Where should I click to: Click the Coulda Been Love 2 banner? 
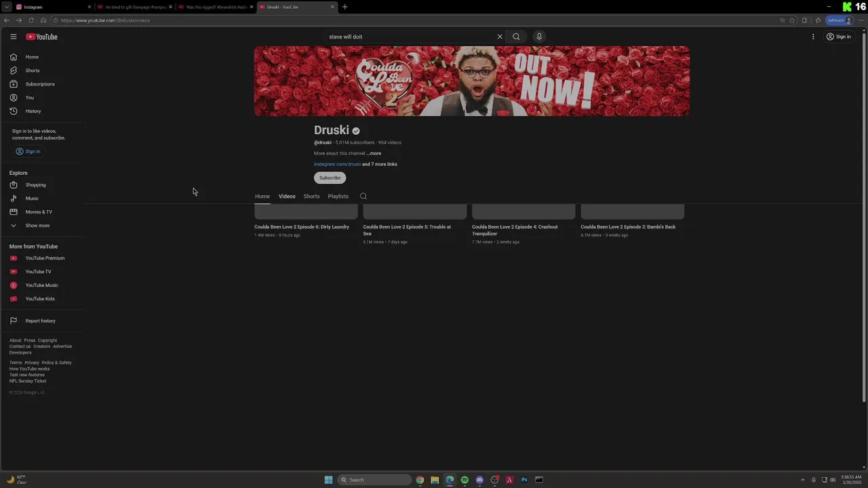(x=472, y=81)
